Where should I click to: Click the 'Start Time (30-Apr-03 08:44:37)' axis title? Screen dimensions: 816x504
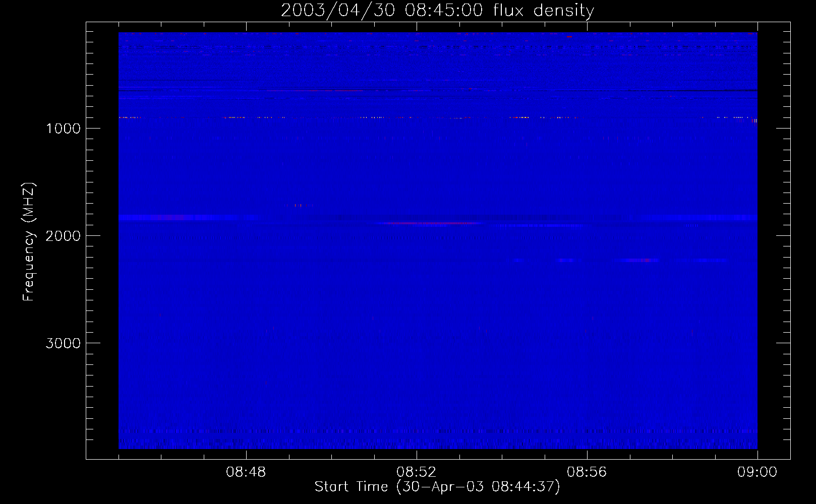[x=437, y=487]
